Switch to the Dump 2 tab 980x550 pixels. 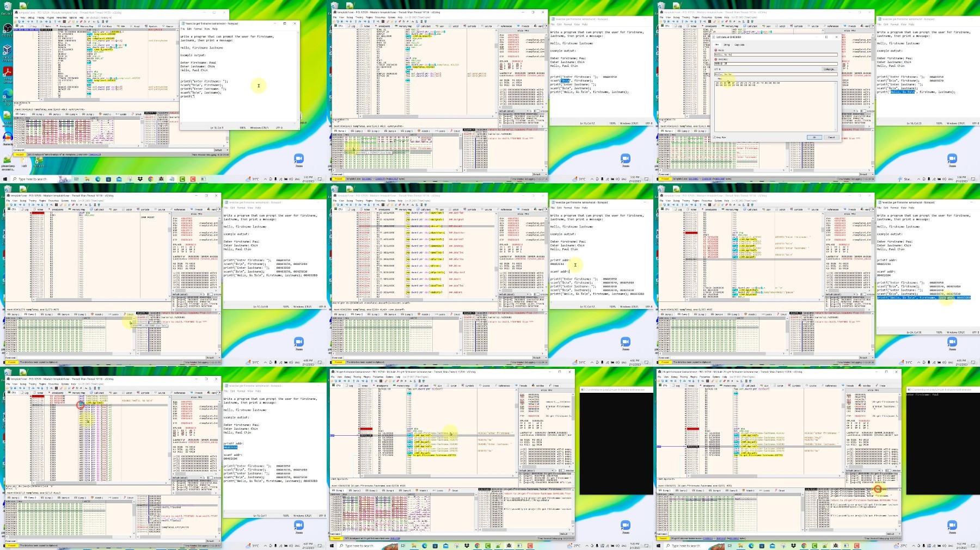(x=38, y=114)
